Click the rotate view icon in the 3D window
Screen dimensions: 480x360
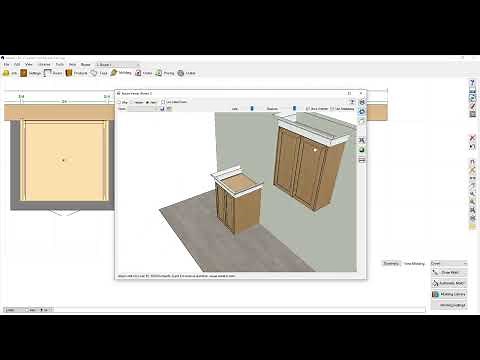click(362, 112)
